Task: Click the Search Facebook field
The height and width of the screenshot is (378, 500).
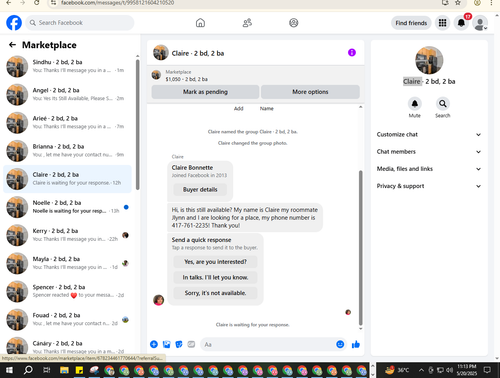Action: tap(80, 23)
